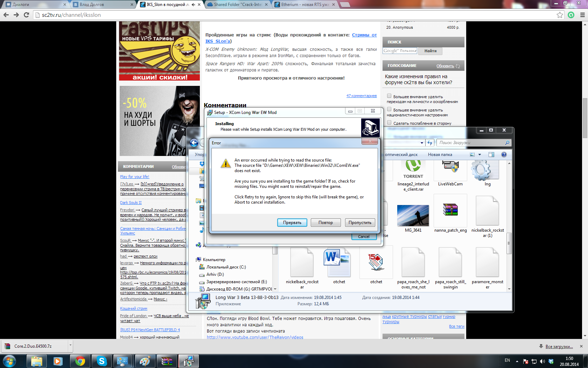Mute the IKS_Slon tab audio icon
Viewport: 588px width, 368px height.
coord(193,5)
